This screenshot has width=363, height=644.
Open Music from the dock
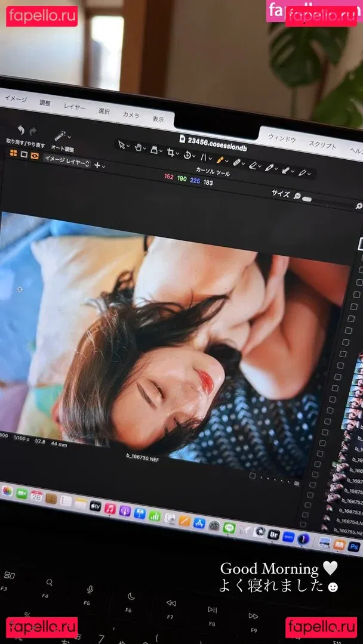click(x=110, y=509)
